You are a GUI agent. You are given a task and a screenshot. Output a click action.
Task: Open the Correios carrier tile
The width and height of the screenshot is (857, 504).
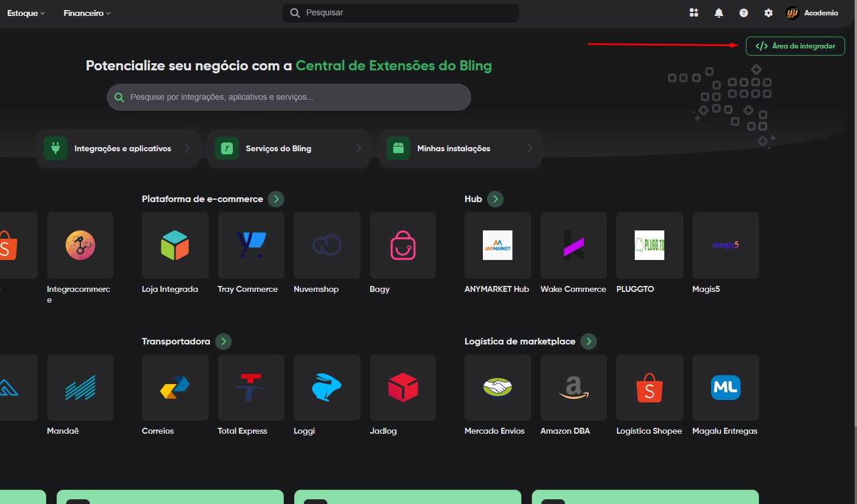click(x=175, y=388)
